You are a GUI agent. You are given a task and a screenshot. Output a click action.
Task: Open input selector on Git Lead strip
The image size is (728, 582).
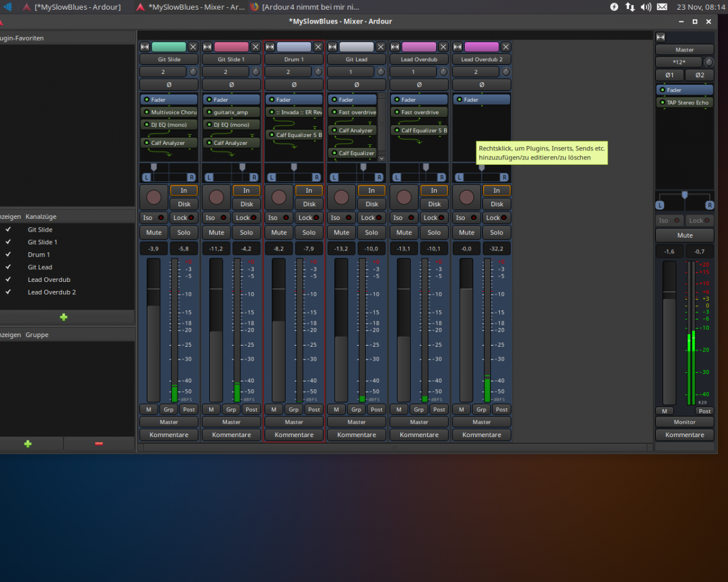(x=350, y=72)
